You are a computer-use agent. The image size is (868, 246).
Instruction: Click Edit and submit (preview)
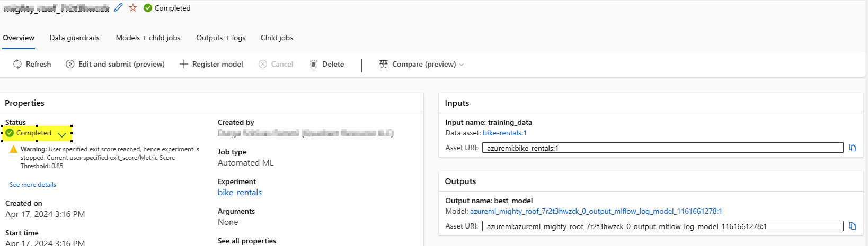click(116, 64)
